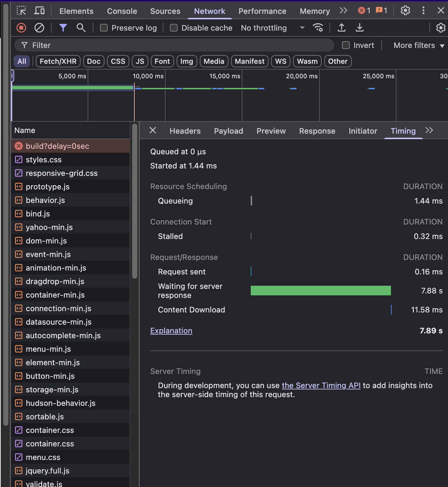Toggle the filter funnel icon
448x487 pixels.
point(63,28)
